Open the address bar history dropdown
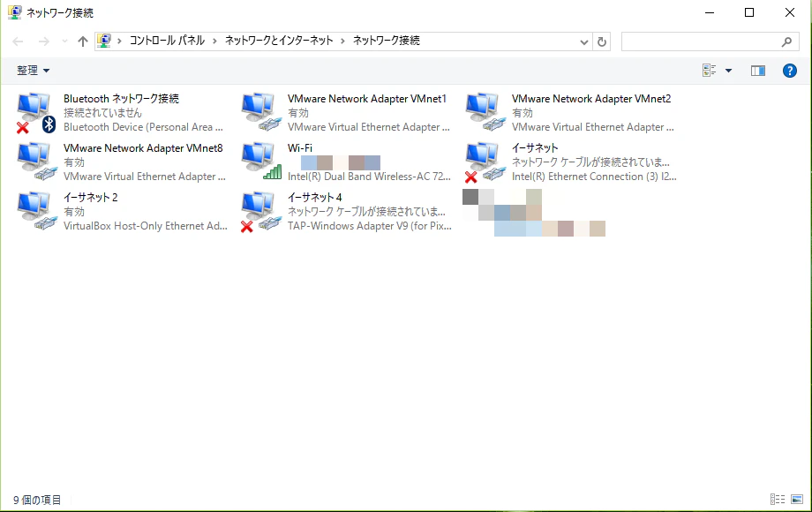This screenshot has height=512, width=812. [x=584, y=41]
